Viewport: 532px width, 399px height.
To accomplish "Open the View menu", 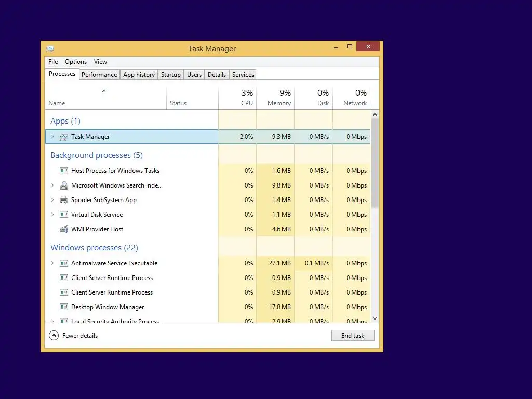I will 100,62.
